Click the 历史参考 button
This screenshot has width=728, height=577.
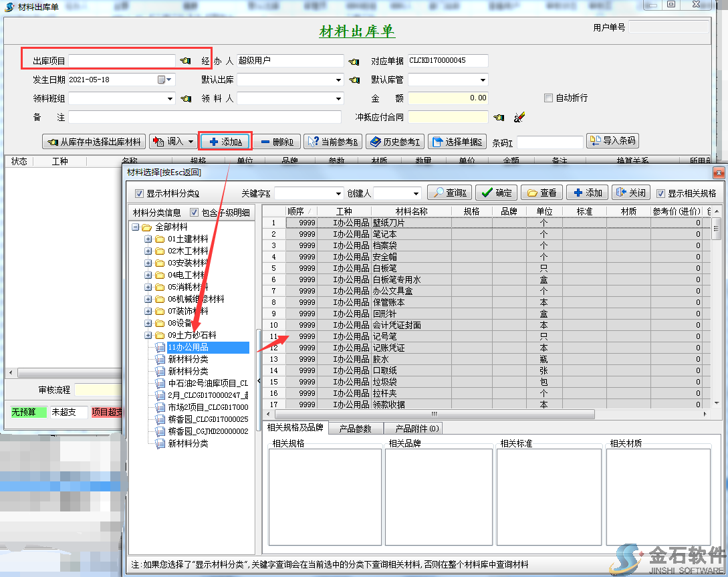[395, 142]
